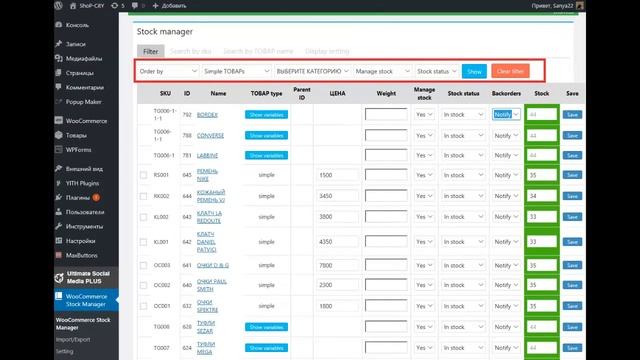Click the Плагины plug icon
This screenshot has height=360, width=640.
click(x=59, y=197)
